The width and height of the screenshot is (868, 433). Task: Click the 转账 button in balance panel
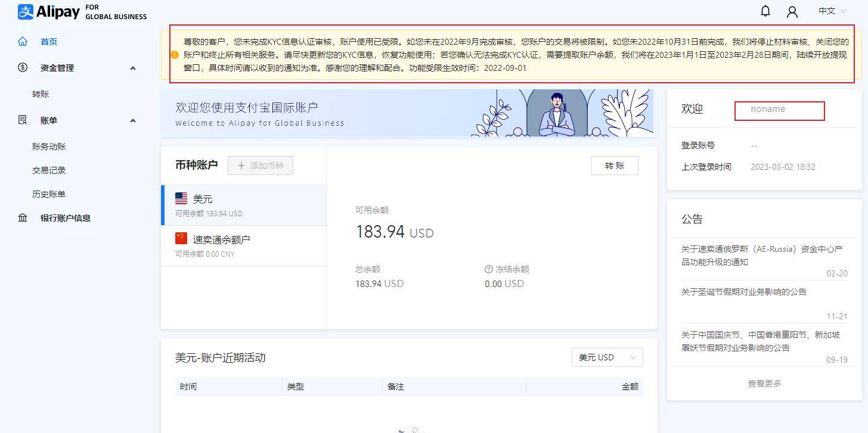click(615, 166)
